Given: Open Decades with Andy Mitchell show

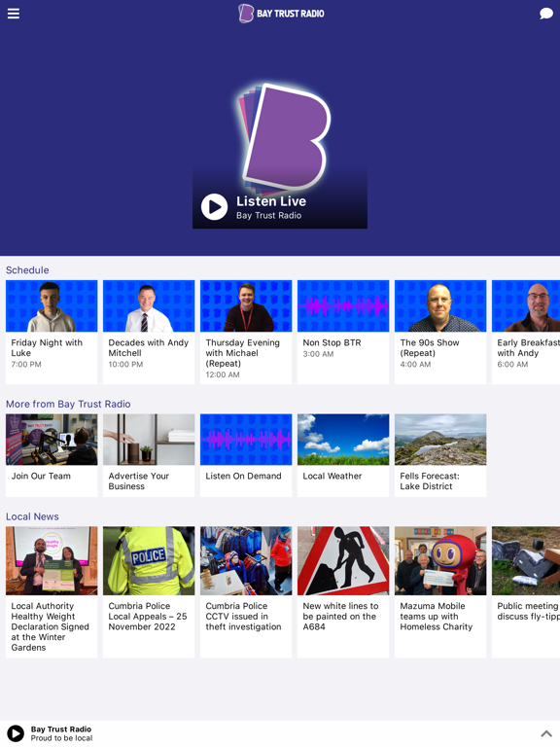Looking at the screenshot, I should (x=149, y=332).
